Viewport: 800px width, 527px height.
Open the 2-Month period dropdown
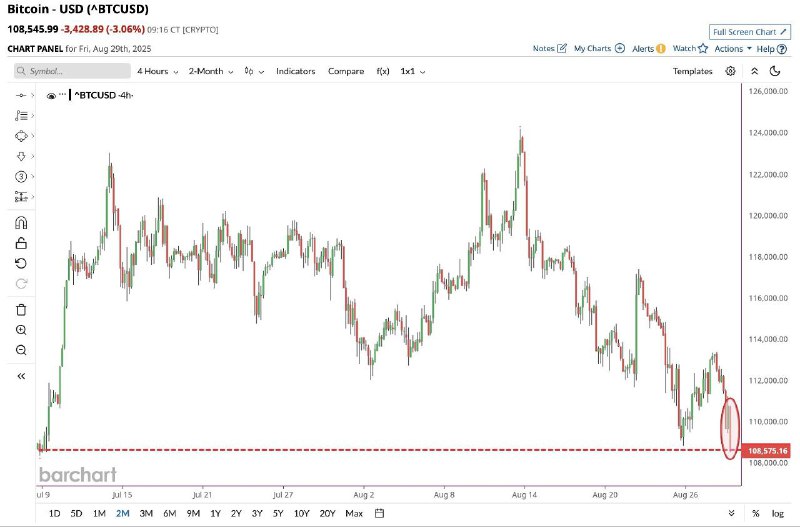211,71
